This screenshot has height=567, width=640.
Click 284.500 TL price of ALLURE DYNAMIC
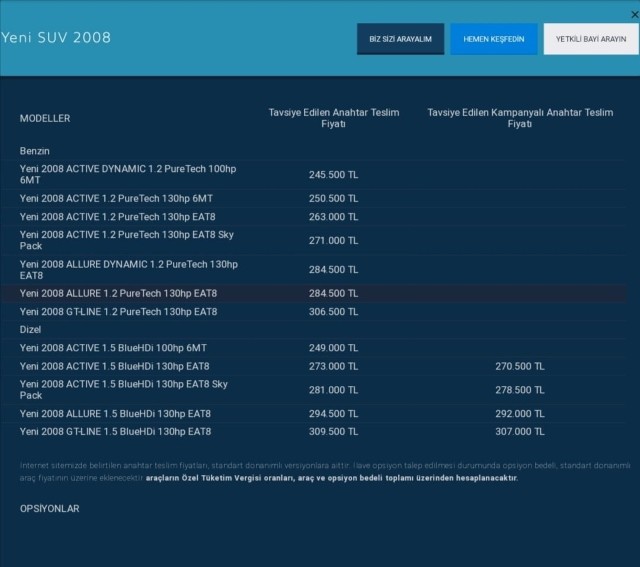point(333,270)
